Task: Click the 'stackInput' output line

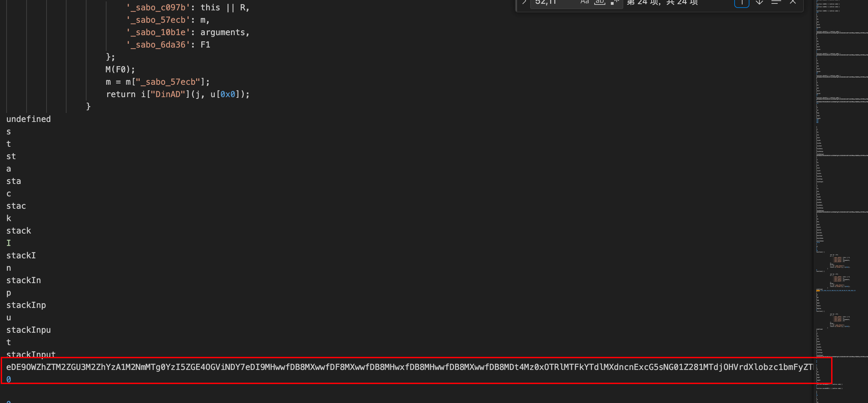Action: pos(31,354)
